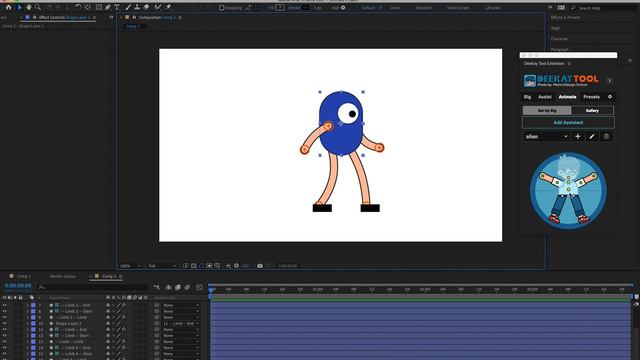The height and width of the screenshot is (360, 640).
Task: Select the Type tool
Action: click(117, 7)
